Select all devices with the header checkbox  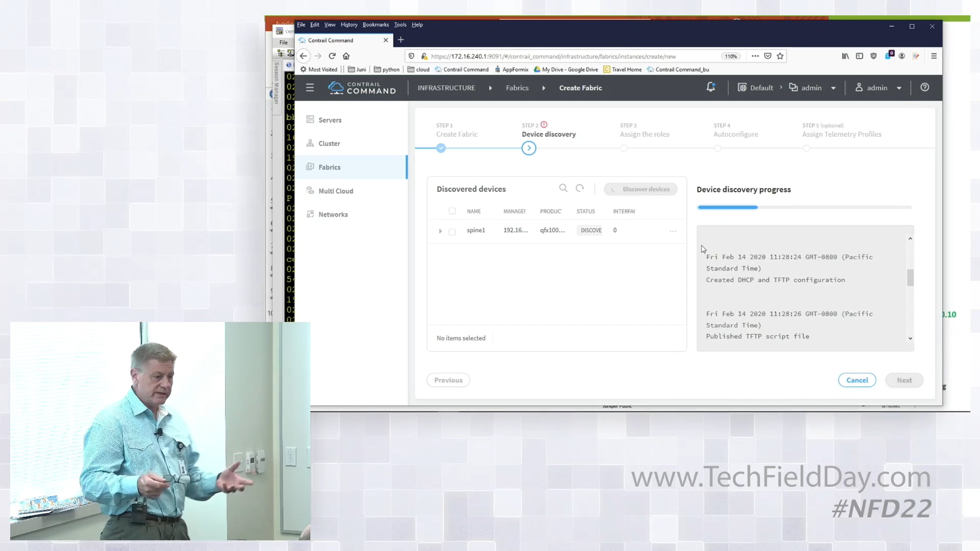452,211
